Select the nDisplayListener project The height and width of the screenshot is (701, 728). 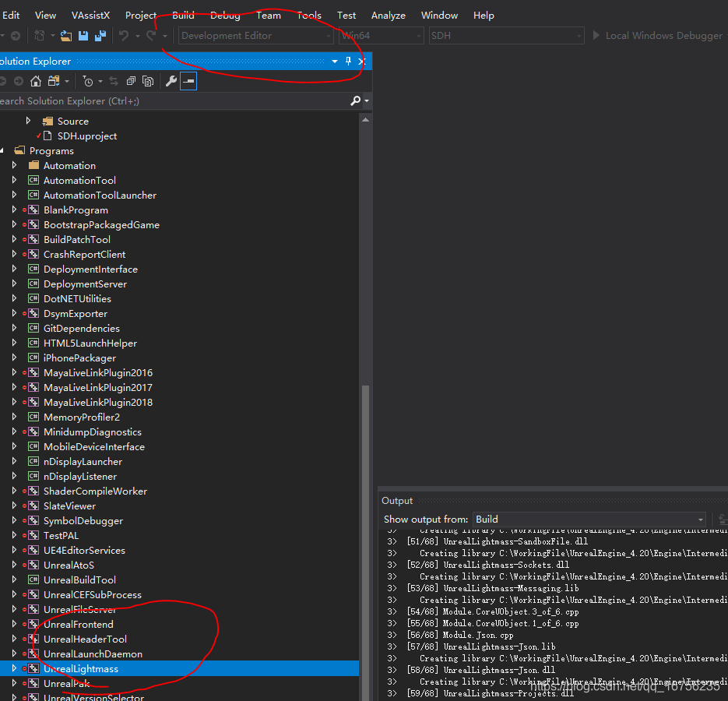[x=80, y=476]
